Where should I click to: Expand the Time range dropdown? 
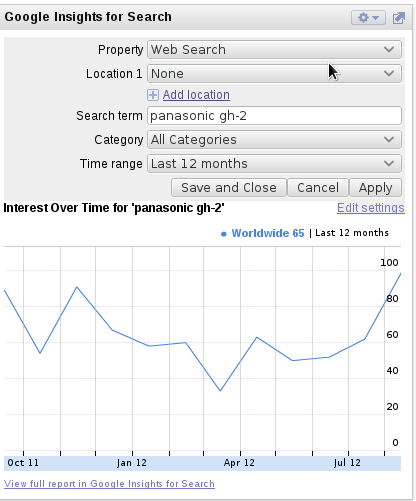[x=274, y=164]
